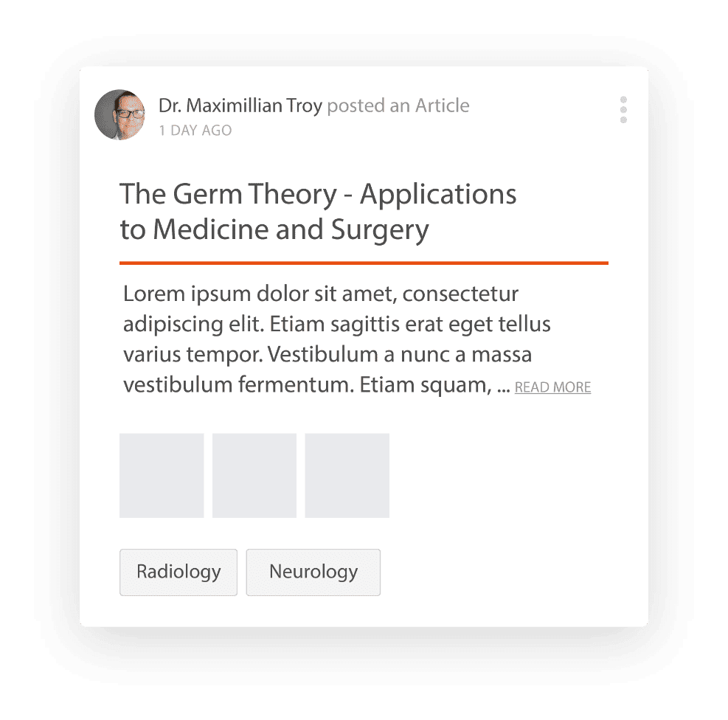Click the 'Etiam squam' truncated text line
728x720 pixels.
(316, 385)
